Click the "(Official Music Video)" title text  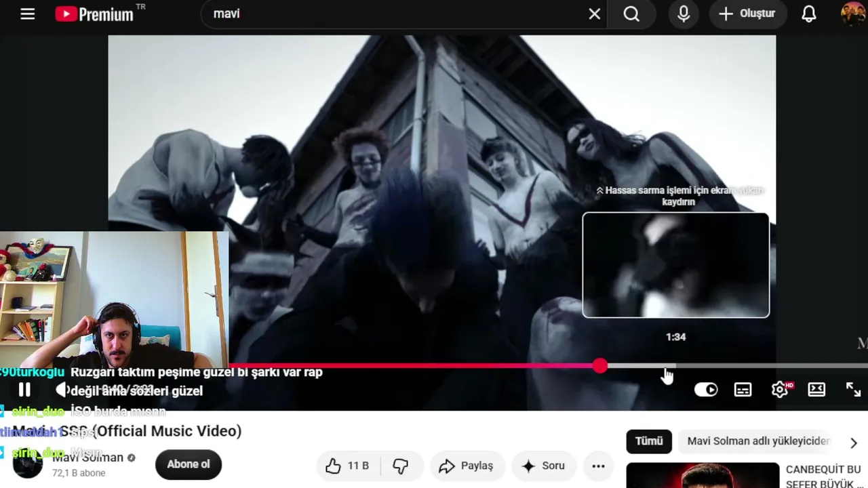pyautogui.click(x=167, y=431)
